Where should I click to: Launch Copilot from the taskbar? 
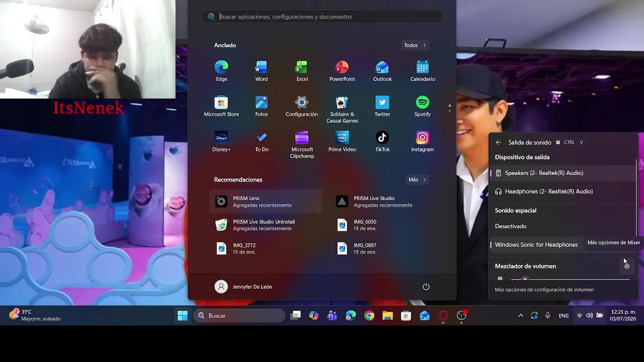pos(314,316)
